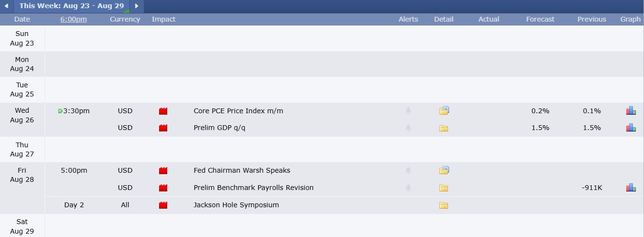The height and width of the screenshot is (237, 644).
Task: Go to previous week with left arrow
Action: (x=7, y=6)
